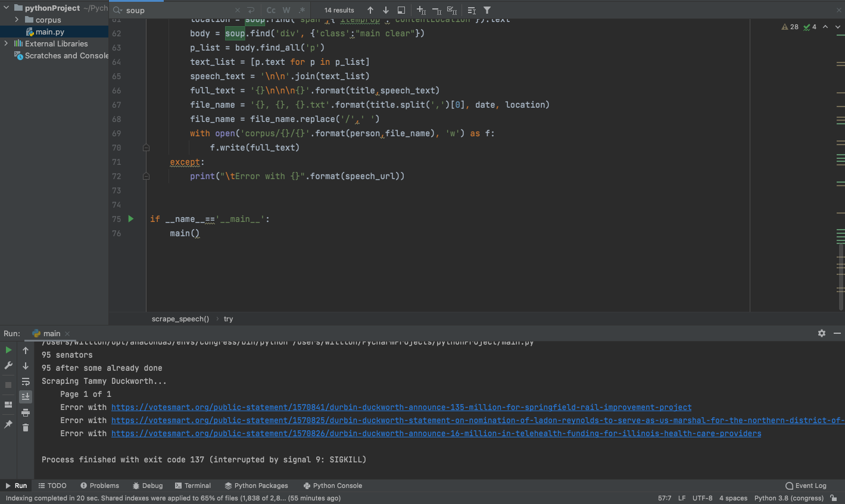Expand the corpus folder
The height and width of the screenshot is (504, 845).
17,20
